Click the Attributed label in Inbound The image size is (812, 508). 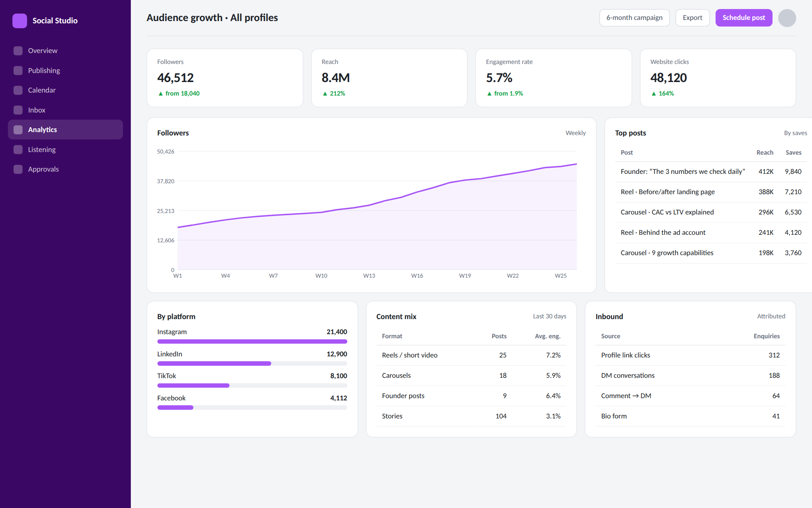click(x=771, y=316)
